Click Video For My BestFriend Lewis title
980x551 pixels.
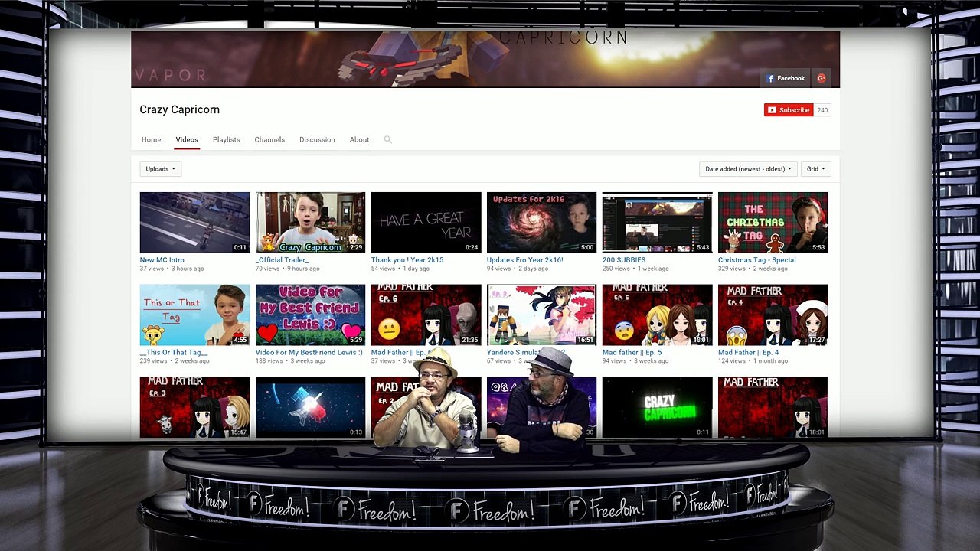[309, 353]
